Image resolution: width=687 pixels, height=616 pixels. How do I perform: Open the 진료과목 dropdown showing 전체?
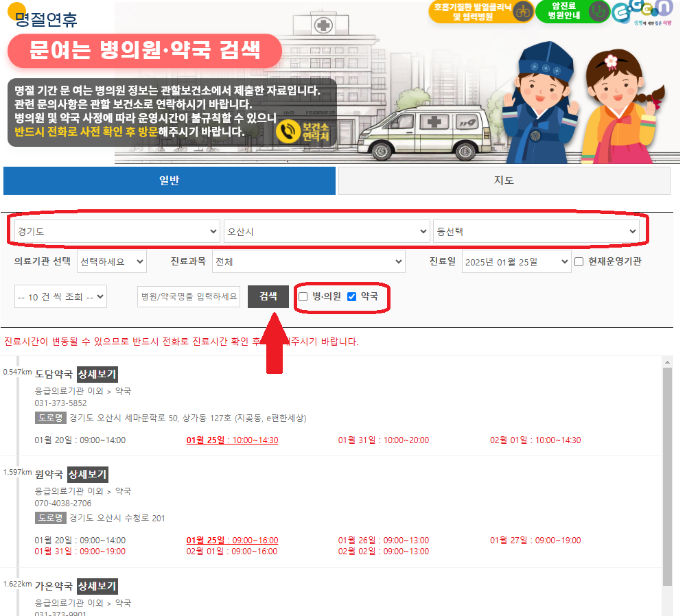pos(309,261)
